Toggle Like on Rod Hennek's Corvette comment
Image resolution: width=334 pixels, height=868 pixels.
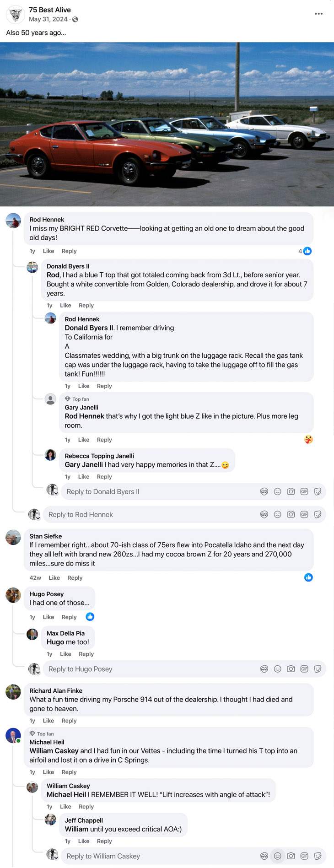point(48,251)
